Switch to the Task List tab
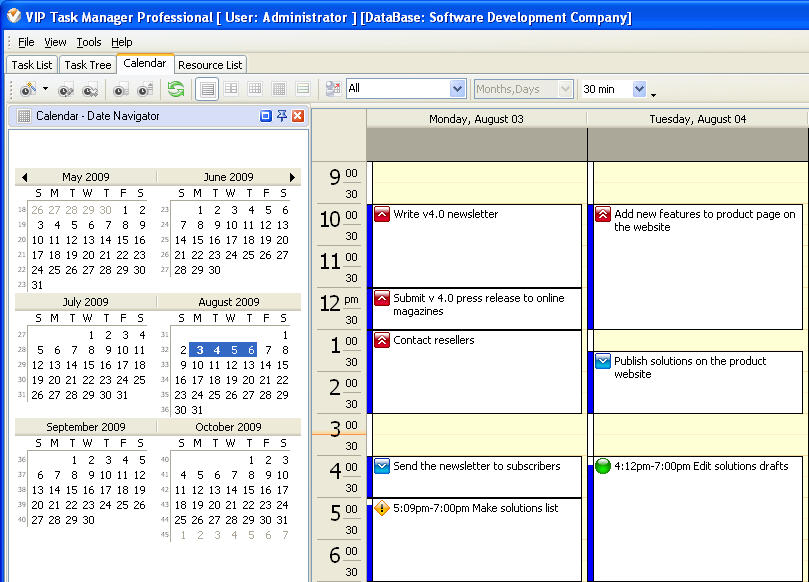The image size is (809, 582). coord(32,65)
